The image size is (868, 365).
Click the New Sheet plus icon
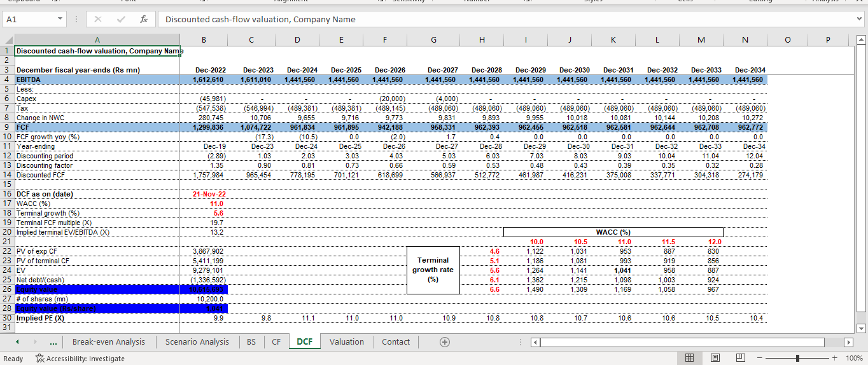[x=445, y=341]
